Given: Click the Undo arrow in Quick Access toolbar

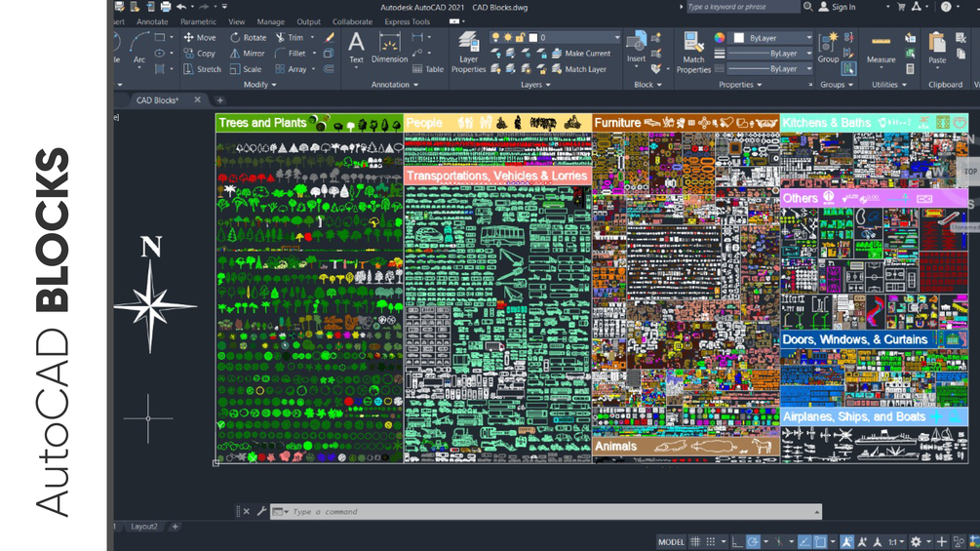Looking at the screenshot, I should 181,7.
